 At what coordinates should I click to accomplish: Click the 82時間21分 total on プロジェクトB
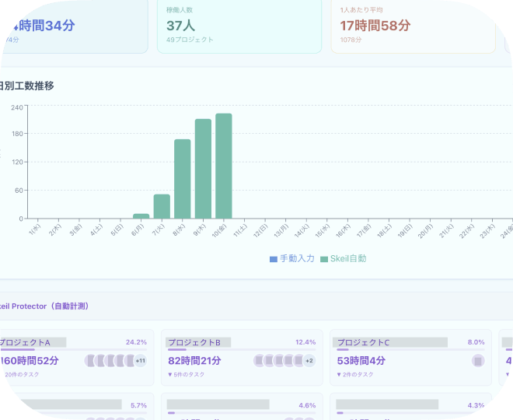point(195,361)
